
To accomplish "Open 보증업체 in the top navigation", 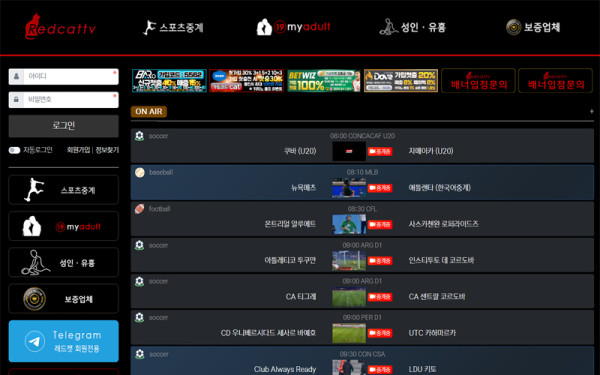I will 533,27.
